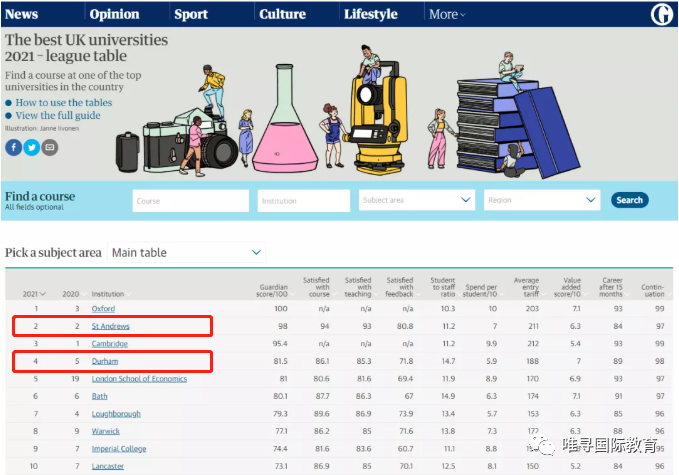Focus the Course search field
The height and width of the screenshot is (475, 679).
[x=191, y=200]
